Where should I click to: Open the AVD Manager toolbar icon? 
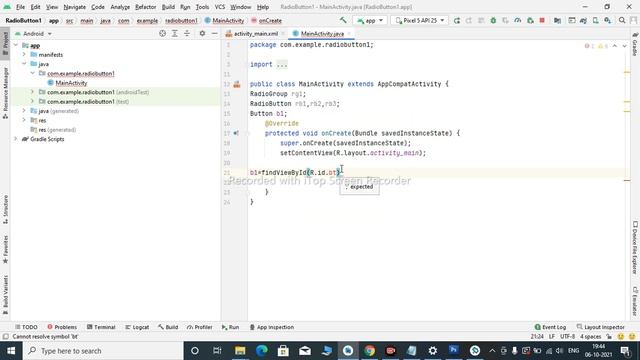coord(596,20)
